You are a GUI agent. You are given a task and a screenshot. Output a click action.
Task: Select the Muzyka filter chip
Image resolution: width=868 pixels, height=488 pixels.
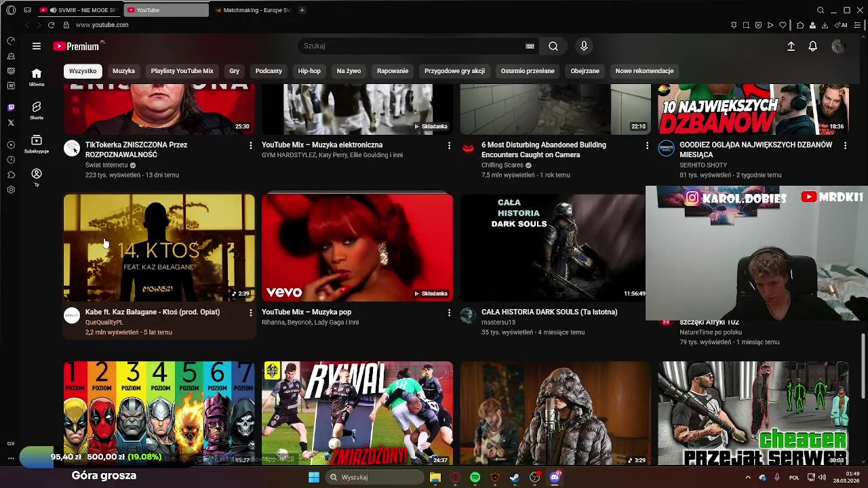(123, 71)
